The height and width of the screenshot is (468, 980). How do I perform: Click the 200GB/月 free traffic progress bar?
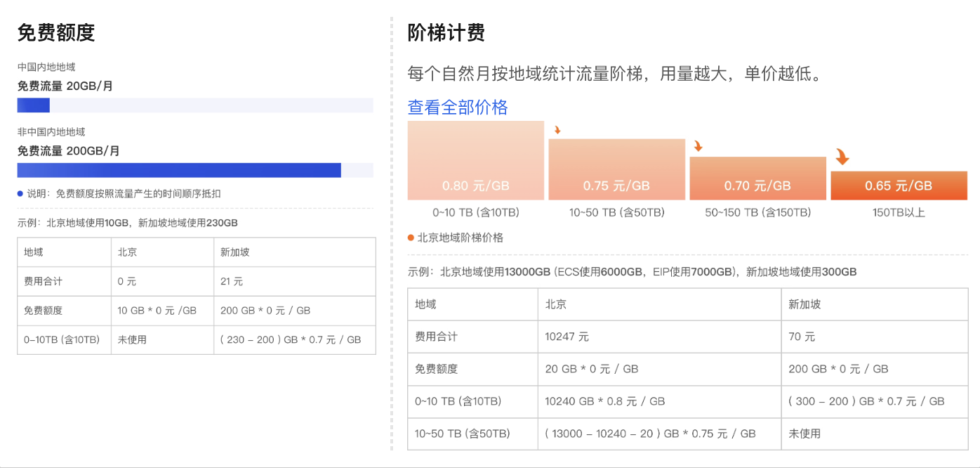pos(195,170)
